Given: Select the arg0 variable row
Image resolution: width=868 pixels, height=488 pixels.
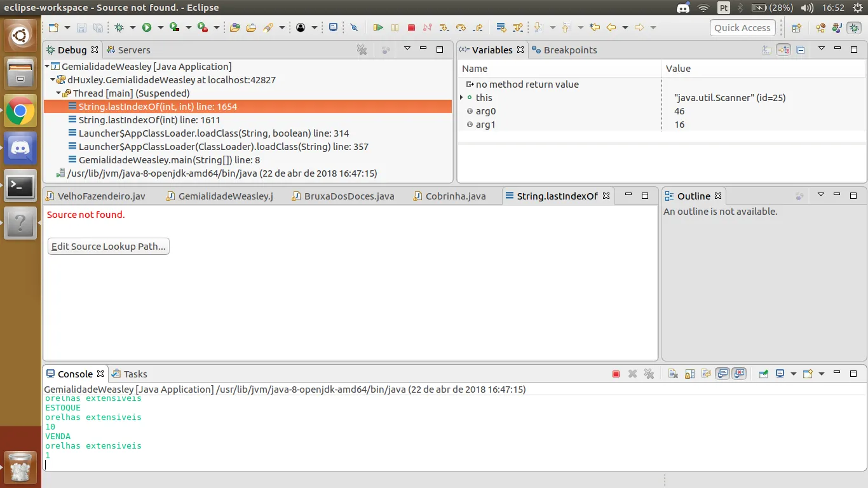Looking at the screenshot, I should point(661,111).
